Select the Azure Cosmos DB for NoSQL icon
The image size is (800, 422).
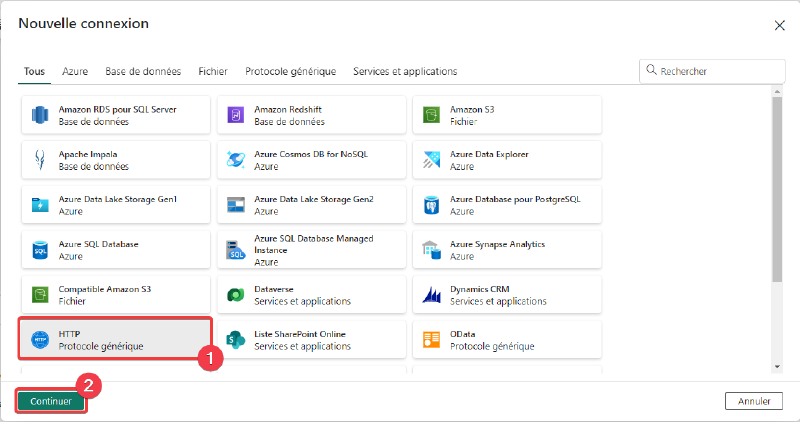point(236,160)
